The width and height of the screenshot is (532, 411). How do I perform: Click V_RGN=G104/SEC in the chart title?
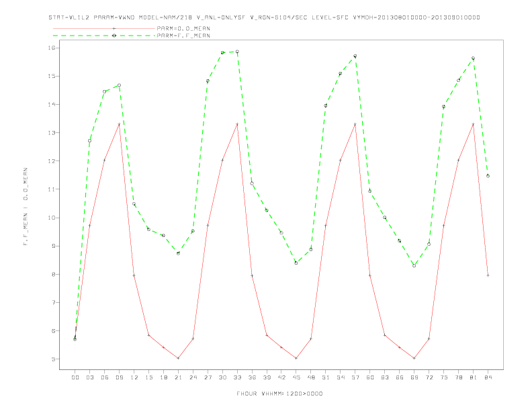tap(279, 17)
